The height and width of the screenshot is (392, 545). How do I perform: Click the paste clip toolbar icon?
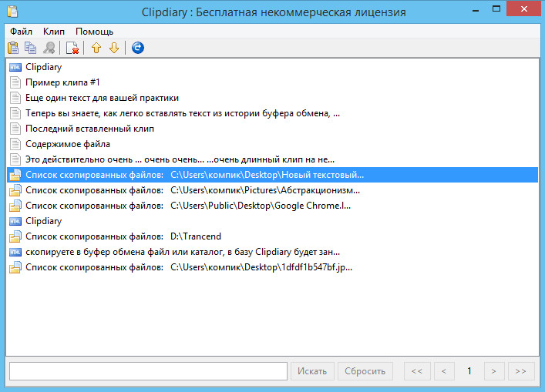pos(13,48)
